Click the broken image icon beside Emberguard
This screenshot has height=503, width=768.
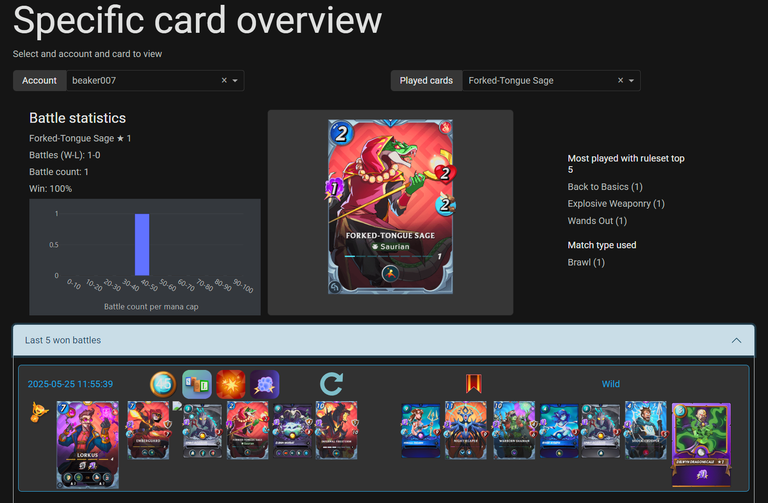(x=177, y=406)
